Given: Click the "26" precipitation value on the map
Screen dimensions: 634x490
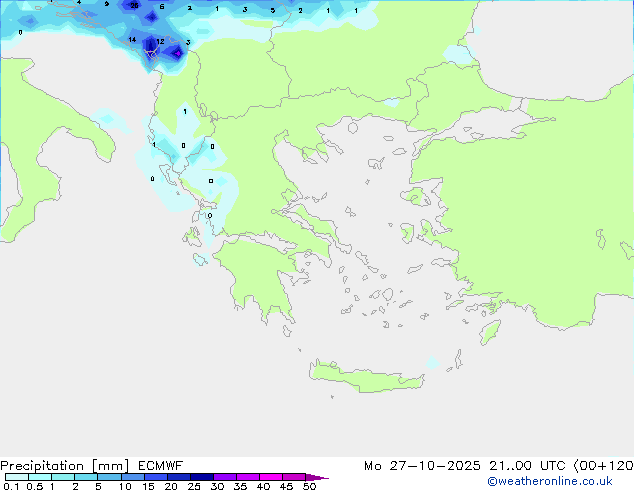Looking at the screenshot, I should (134, 6).
